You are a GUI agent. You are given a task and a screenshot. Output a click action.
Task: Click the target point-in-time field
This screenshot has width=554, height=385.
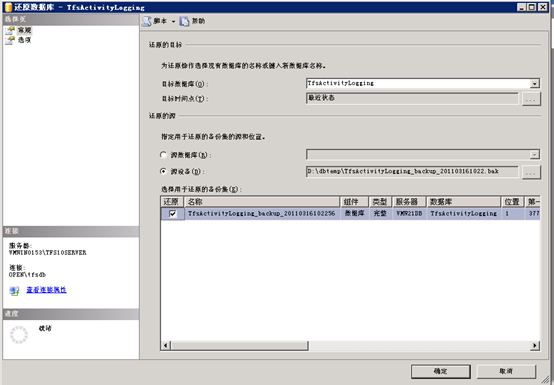click(x=412, y=98)
